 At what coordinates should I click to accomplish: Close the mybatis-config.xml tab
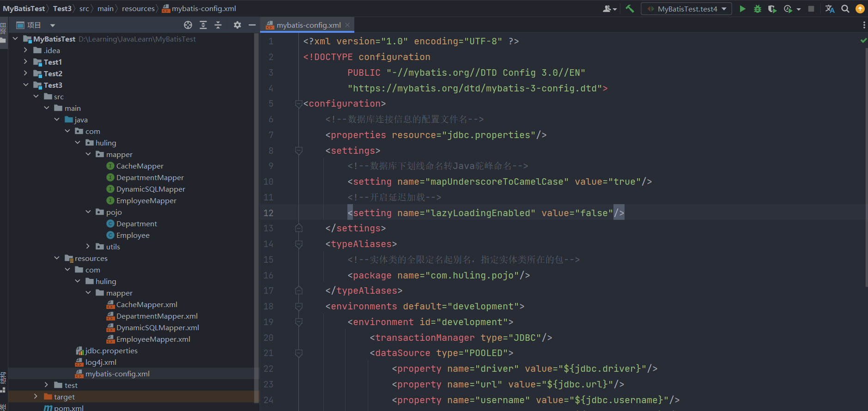pyautogui.click(x=347, y=25)
